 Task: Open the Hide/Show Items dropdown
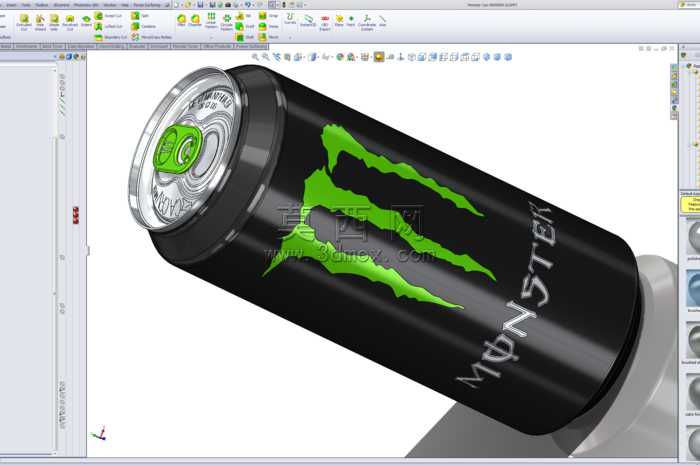(327, 57)
